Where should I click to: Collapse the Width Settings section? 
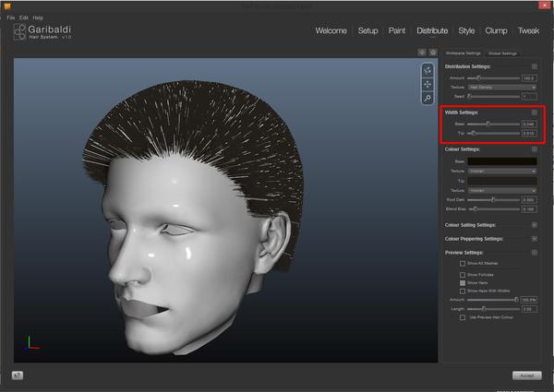click(x=535, y=113)
